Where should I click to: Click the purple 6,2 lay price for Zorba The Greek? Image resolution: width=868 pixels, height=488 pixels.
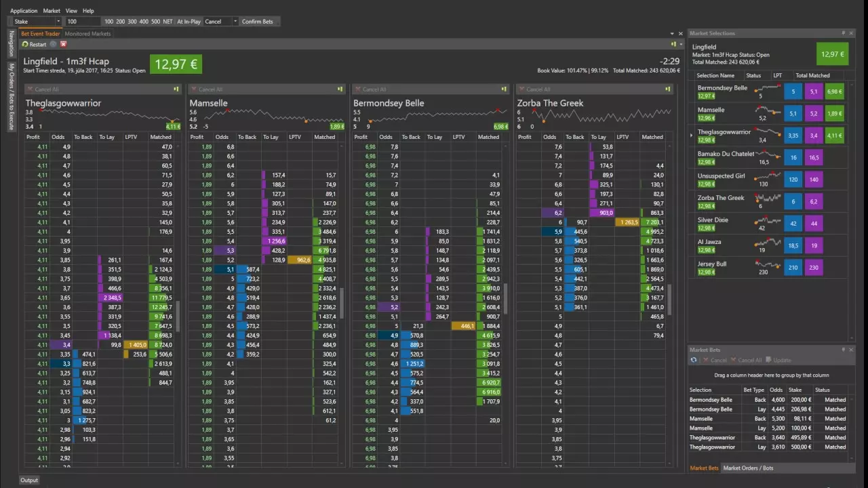click(814, 201)
